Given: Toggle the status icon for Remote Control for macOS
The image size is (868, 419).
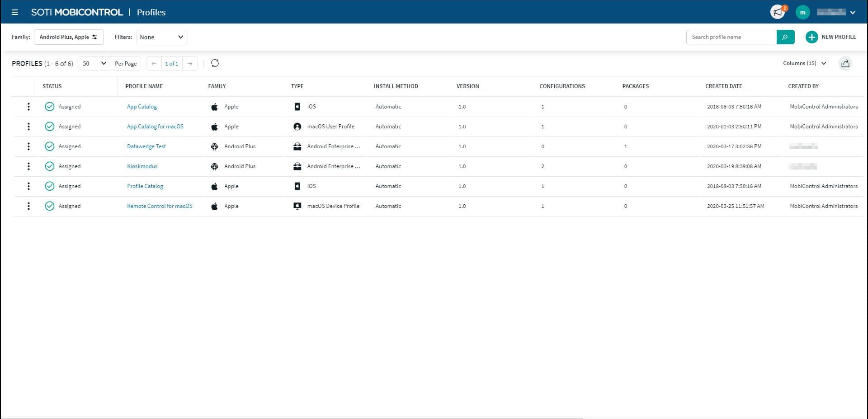Looking at the screenshot, I should (50, 206).
